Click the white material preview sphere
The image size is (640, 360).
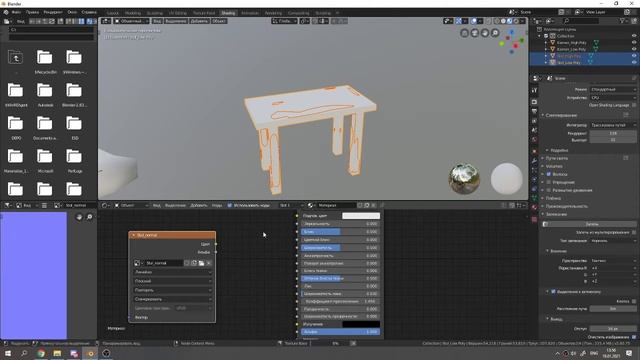pos(507,178)
